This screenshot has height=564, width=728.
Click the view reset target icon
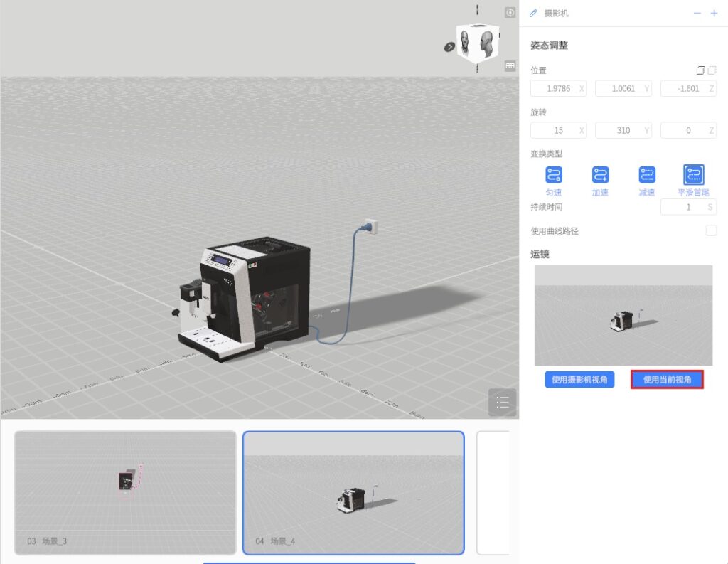pos(510,13)
